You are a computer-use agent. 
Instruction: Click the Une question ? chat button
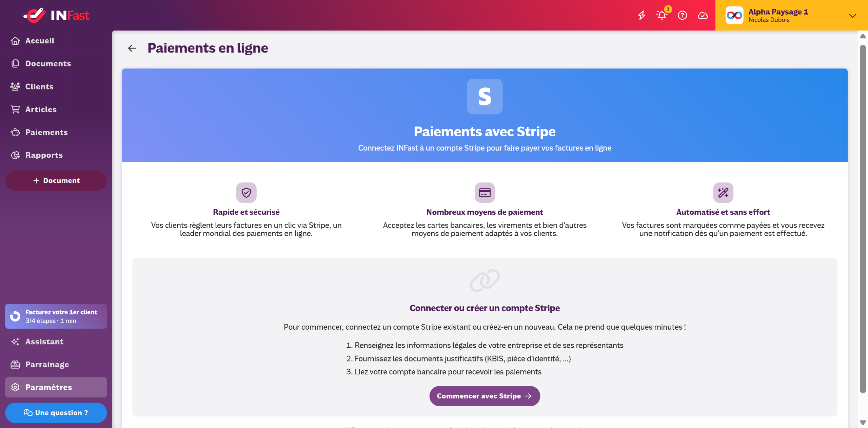[x=56, y=413]
